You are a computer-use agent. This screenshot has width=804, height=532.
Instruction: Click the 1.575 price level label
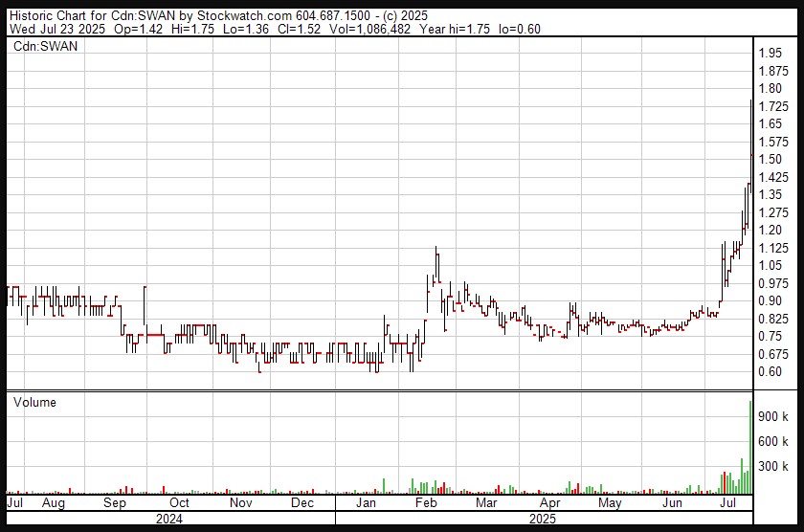773,142
